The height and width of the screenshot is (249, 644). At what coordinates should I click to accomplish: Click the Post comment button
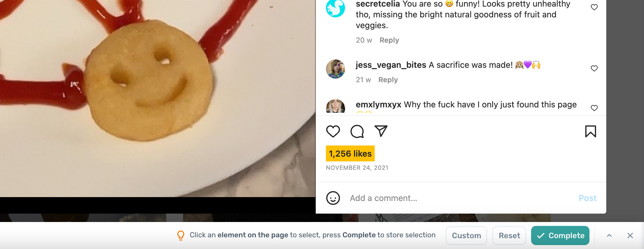587,198
